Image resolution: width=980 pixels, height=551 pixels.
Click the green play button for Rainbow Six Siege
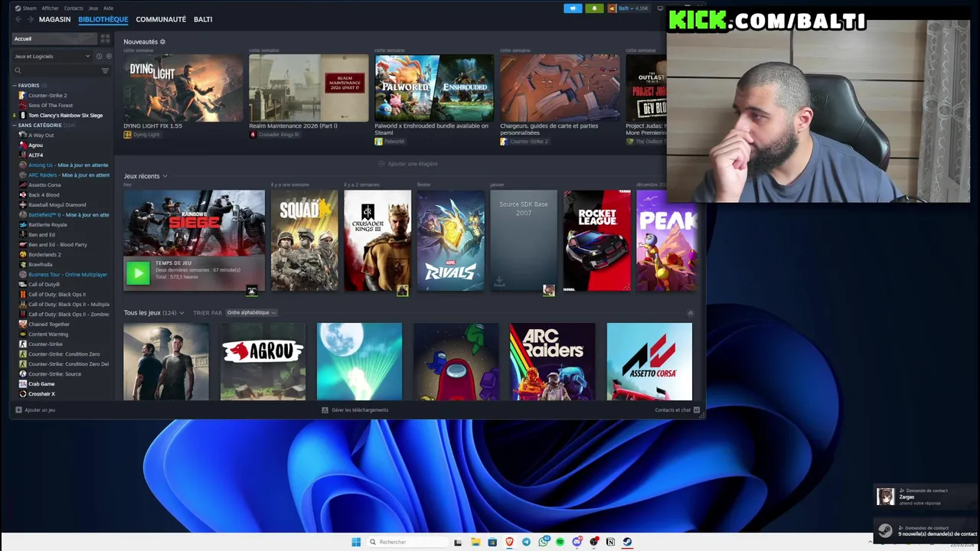(x=138, y=272)
